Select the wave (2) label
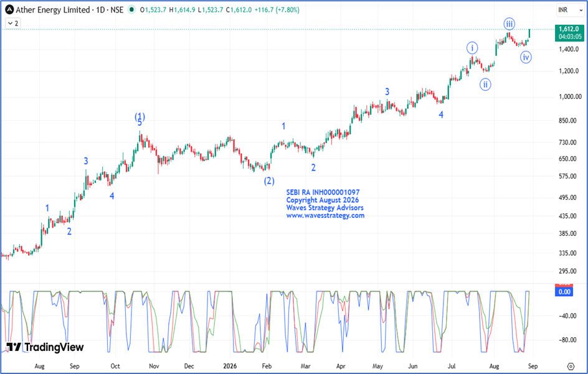Screen dimensions: 588x374 pos(269,181)
